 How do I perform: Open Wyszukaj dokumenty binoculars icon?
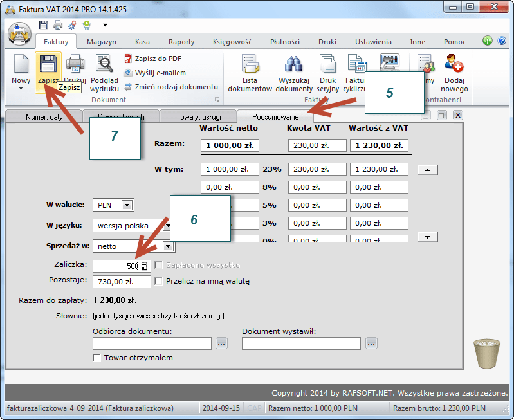coord(294,64)
